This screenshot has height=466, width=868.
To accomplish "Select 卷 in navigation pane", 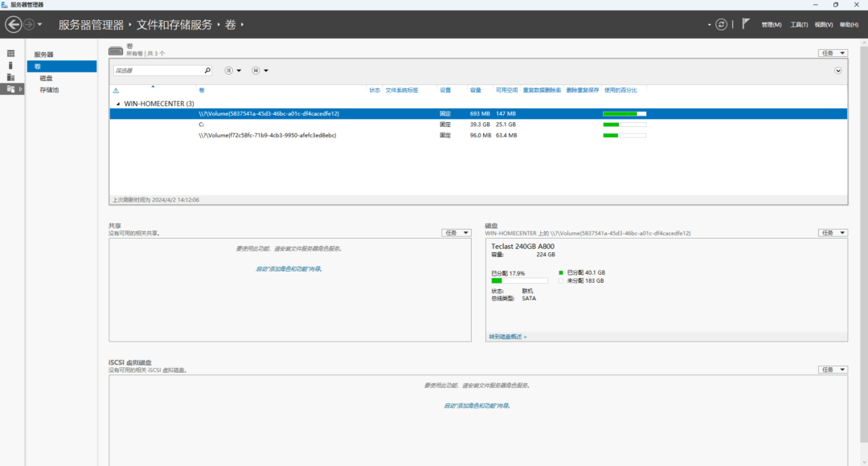I will click(x=61, y=67).
